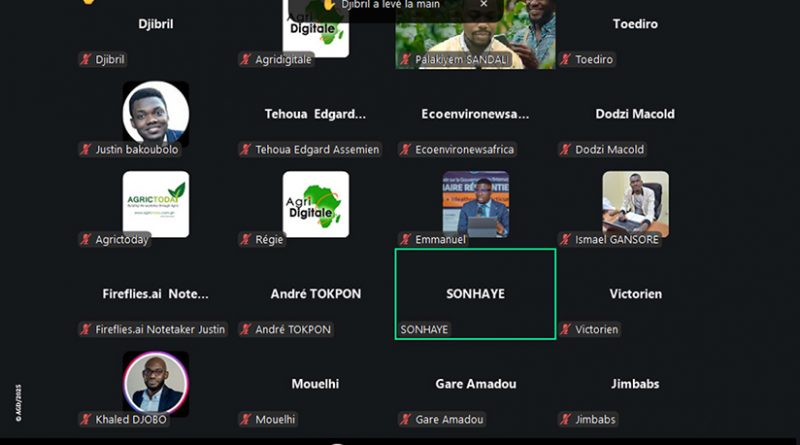
Task: Click muted mic icon next to Agridigitale
Action: click(245, 59)
